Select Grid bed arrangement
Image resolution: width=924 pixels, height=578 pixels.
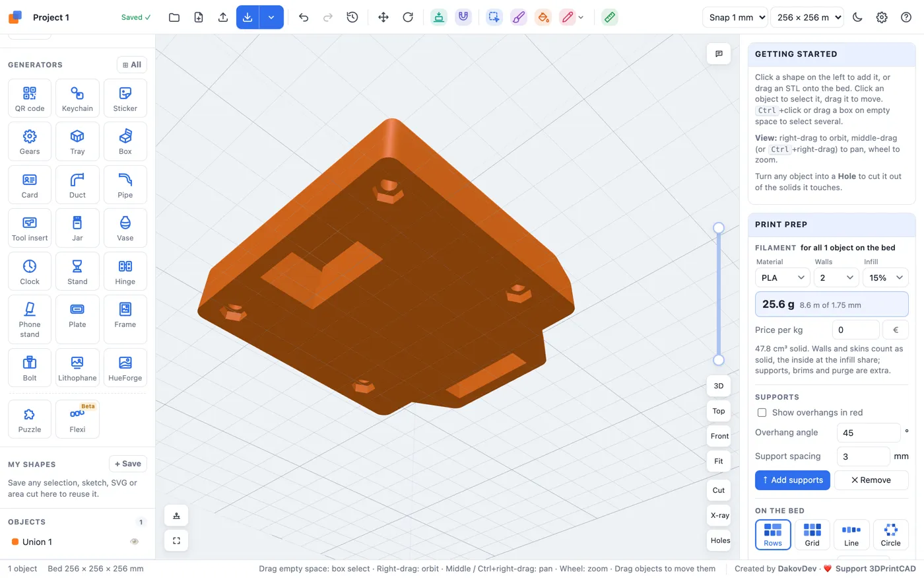click(x=812, y=534)
